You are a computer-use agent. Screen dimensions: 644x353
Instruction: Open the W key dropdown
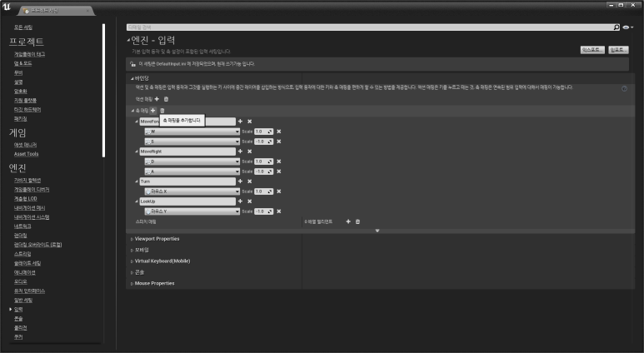coord(192,132)
